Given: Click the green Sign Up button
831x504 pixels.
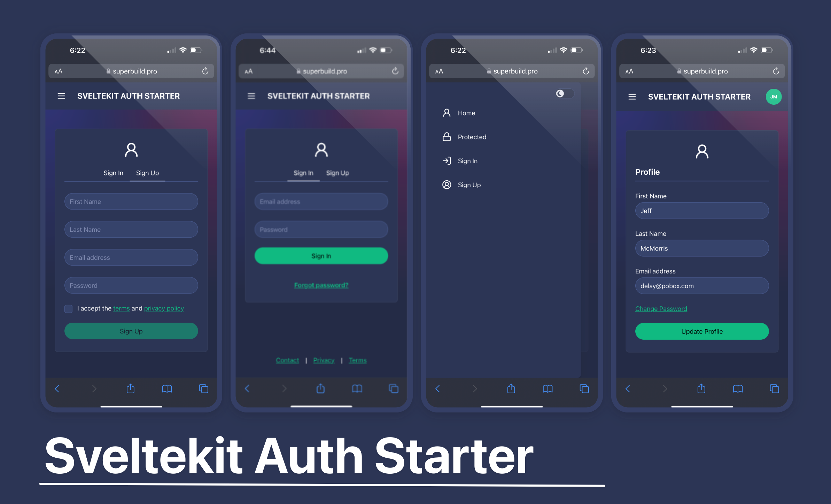Looking at the screenshot, I should coord(131,331).
